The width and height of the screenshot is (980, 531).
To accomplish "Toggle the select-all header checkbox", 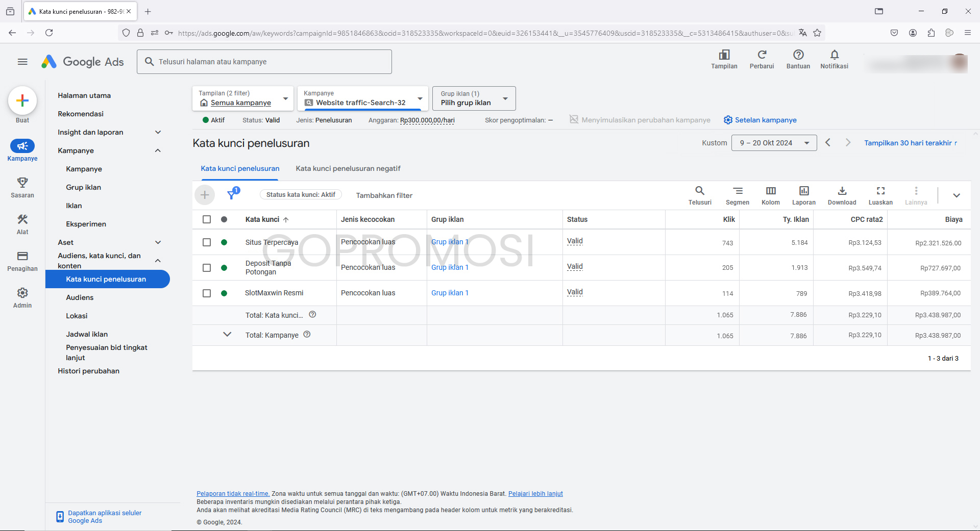I will [207, 219].
